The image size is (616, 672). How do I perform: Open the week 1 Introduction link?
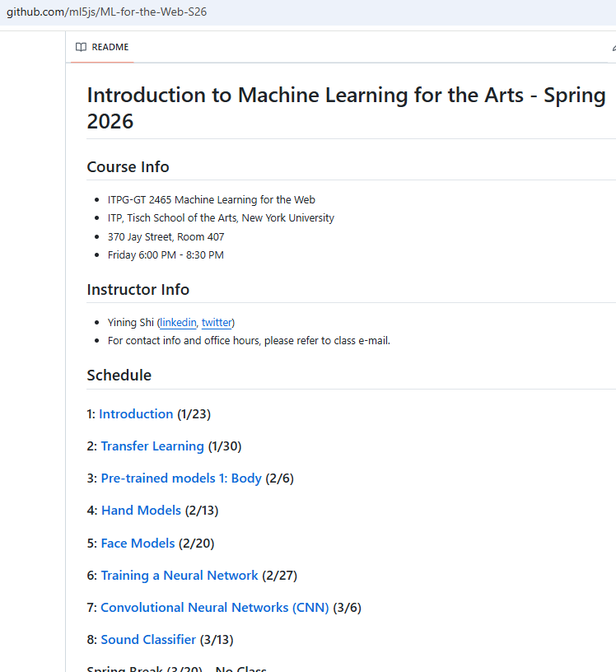click(136, 414)
